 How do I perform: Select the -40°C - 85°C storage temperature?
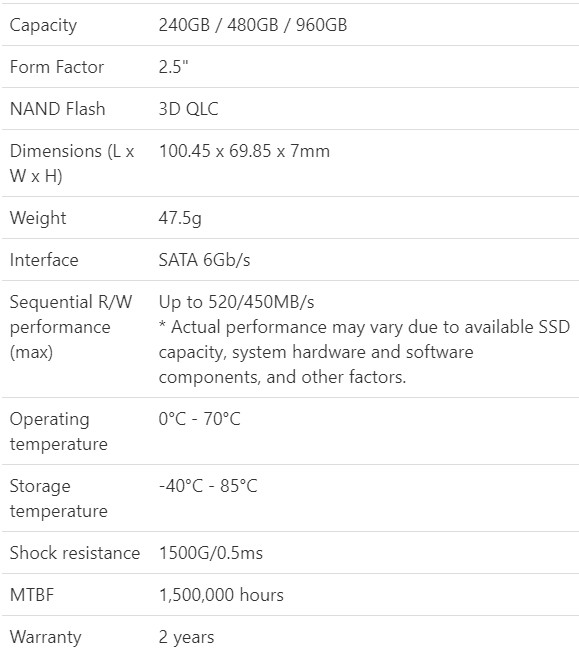(x=208, y=486)
